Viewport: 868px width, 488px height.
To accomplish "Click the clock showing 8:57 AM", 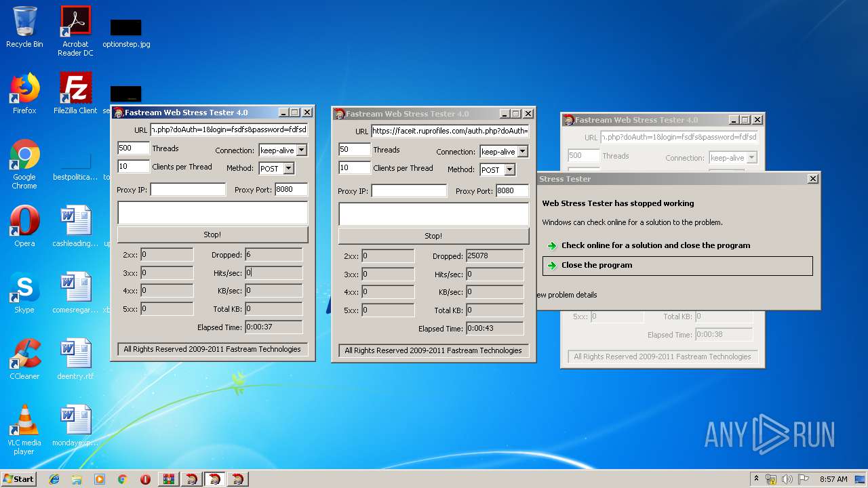I will pos(833,479).
